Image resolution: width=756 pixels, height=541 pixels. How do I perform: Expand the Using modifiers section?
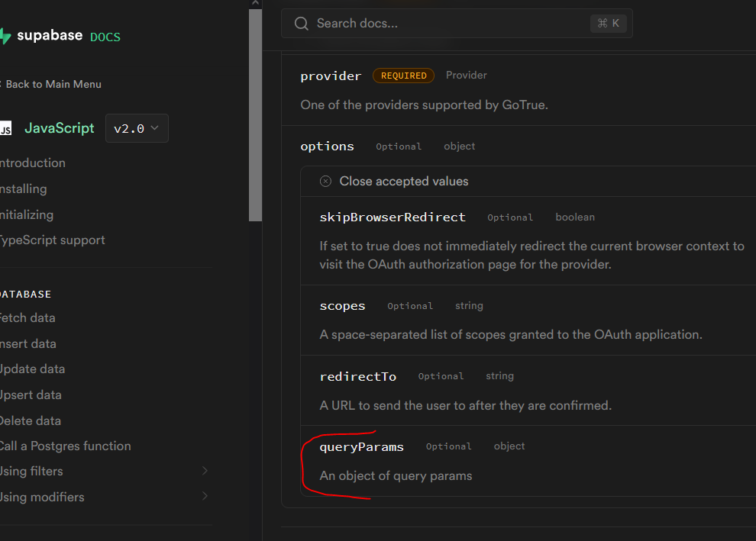(x=42, y=497)
